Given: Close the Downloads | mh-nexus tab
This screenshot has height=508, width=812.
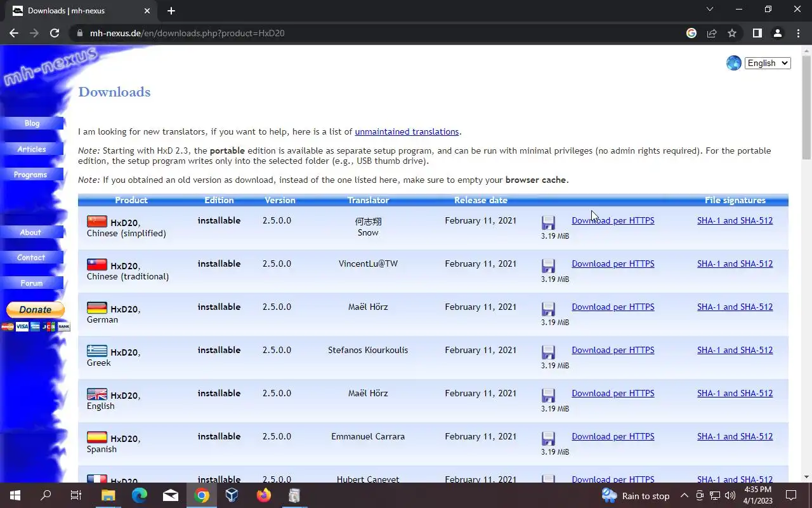Looking at the screenshot, I should click(x=147, y=11).
